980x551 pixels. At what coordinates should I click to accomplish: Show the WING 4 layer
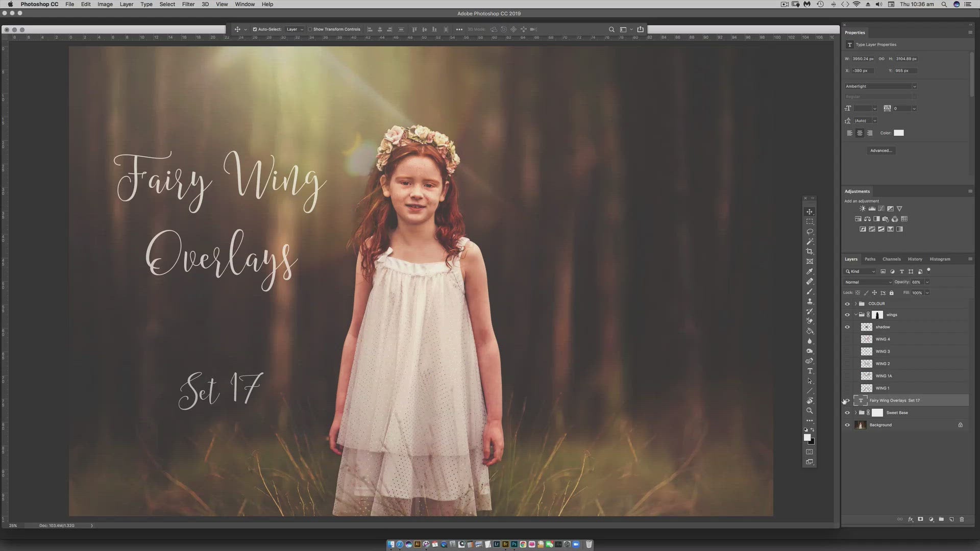847,339
